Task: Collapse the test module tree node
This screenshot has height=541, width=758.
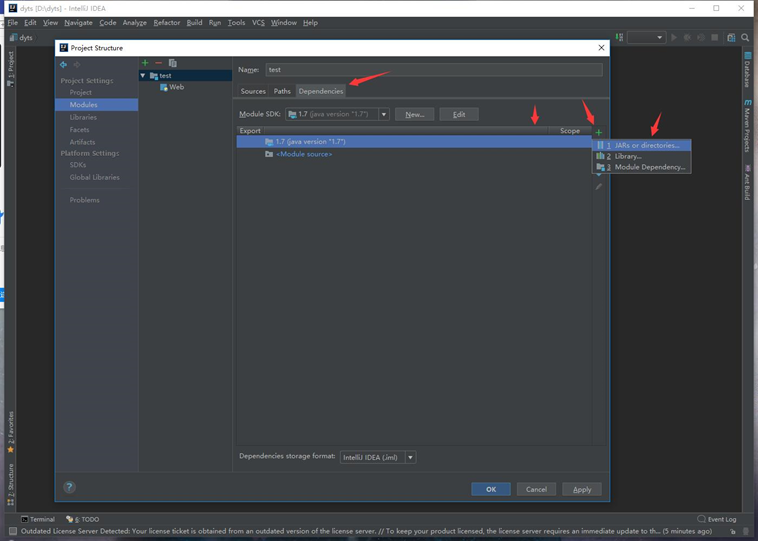Action: pyautogui.click(x=143, y=75)
